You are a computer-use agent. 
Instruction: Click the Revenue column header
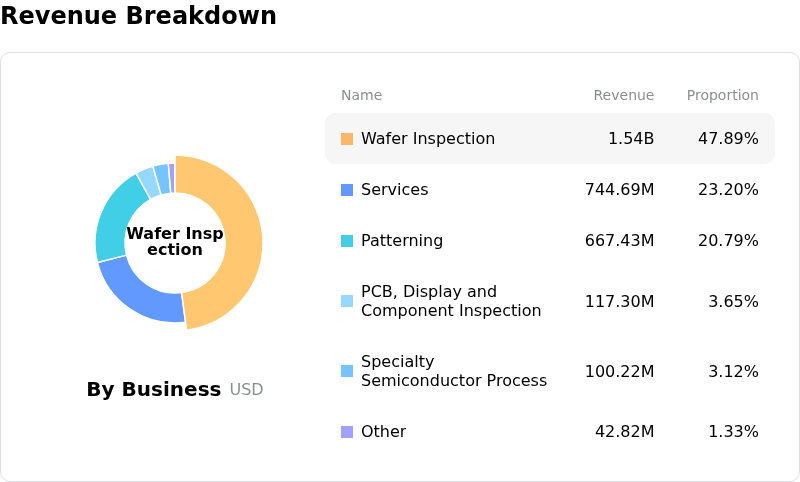pos(623,96)
